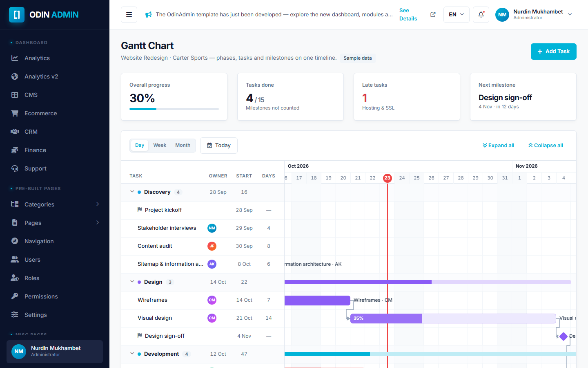Viewport: 588px width, 368px height.
Task: Go to Ecommerce in sidebar
Action: pos(55,113)
